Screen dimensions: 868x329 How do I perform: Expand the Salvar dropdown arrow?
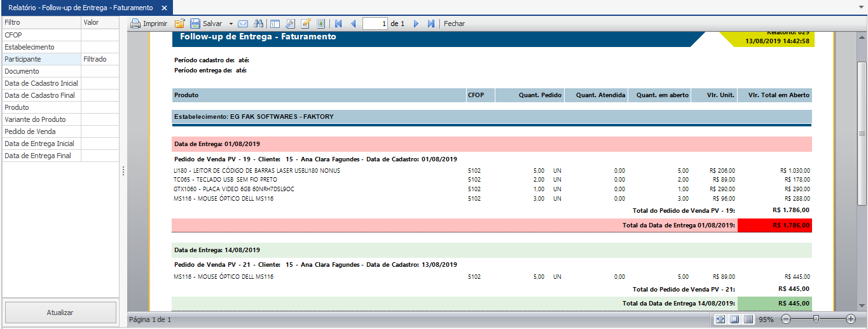pyautogui.click(x=231, y=23)
